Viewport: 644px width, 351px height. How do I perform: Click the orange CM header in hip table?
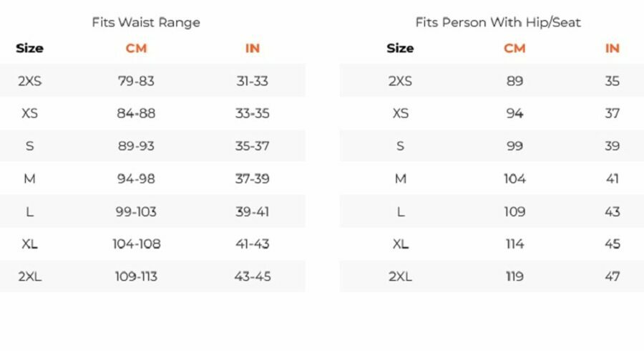pyautogui.click(x=514, y=49)
